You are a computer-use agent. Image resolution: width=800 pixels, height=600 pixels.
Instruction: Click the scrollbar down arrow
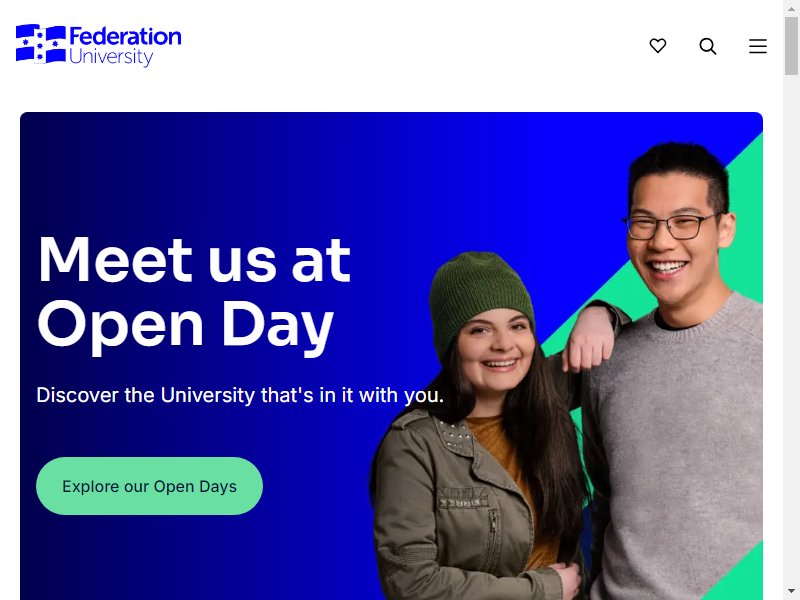click(791, 592)
